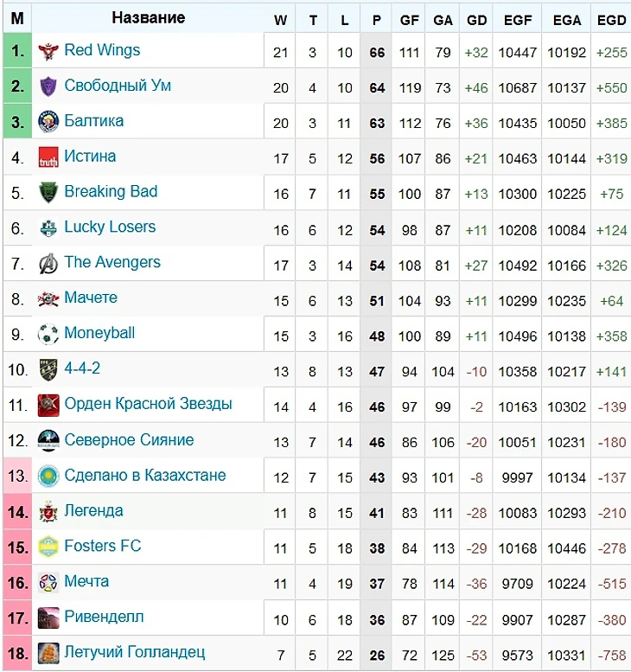Screen dimensions: 631x672
Task: Open the Мачете team page link
Action: tap(91, 298)
